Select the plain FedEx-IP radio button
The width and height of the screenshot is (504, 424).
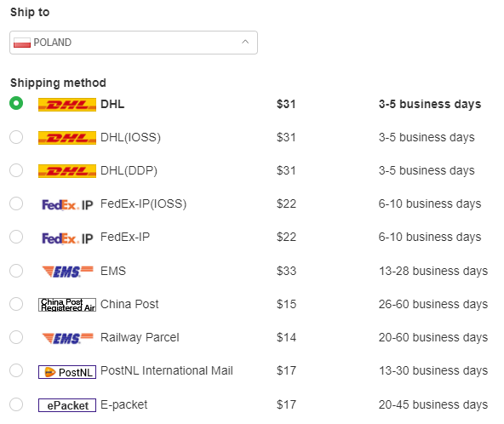pos(16,237)
